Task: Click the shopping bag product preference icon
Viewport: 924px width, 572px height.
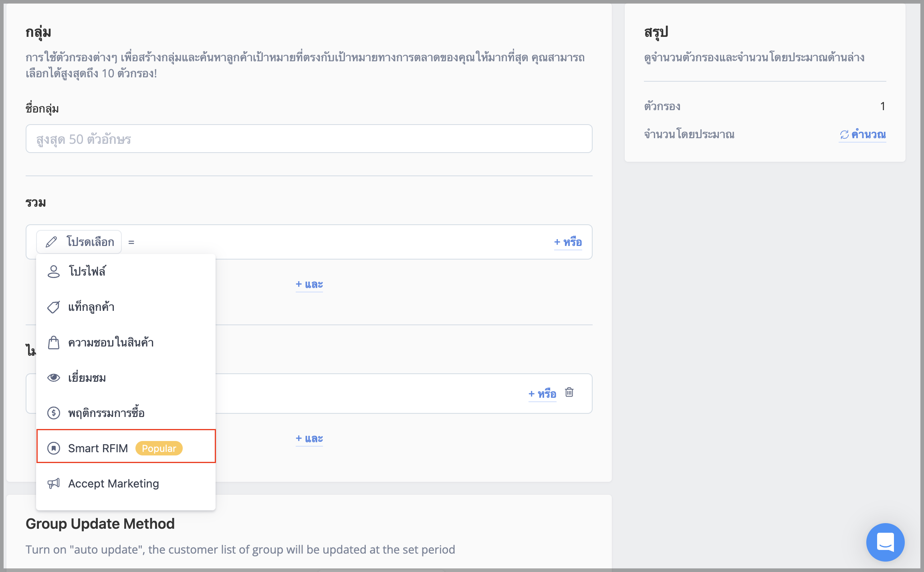Action: pyautogui.click(x=54, y=342)
